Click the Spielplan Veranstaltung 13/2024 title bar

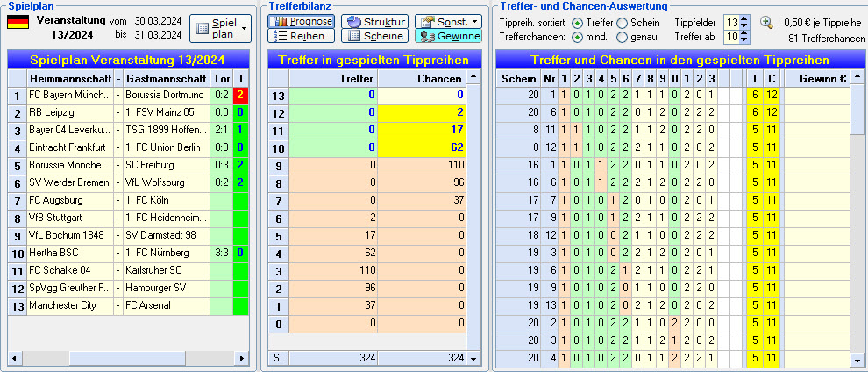(128, 60)
